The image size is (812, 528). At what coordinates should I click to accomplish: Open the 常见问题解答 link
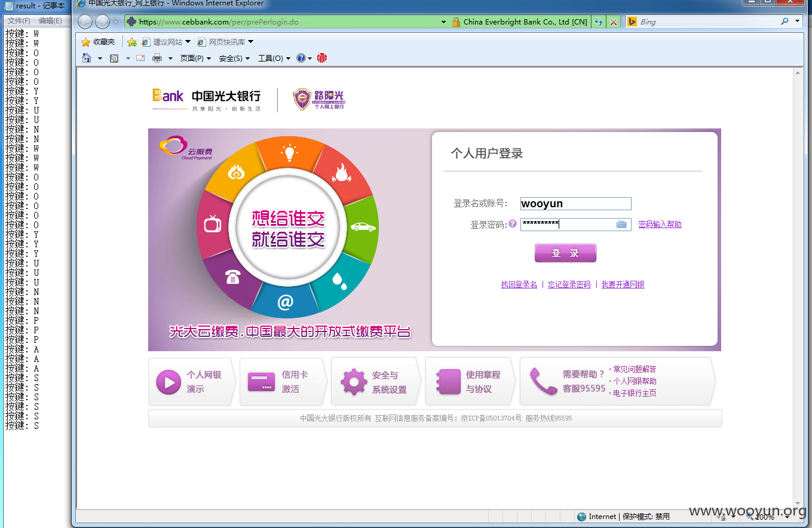tap(635, 369)
